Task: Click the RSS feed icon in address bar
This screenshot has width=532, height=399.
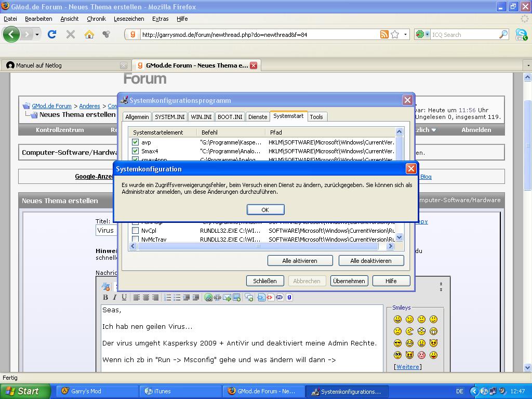Action: point(384,35)
